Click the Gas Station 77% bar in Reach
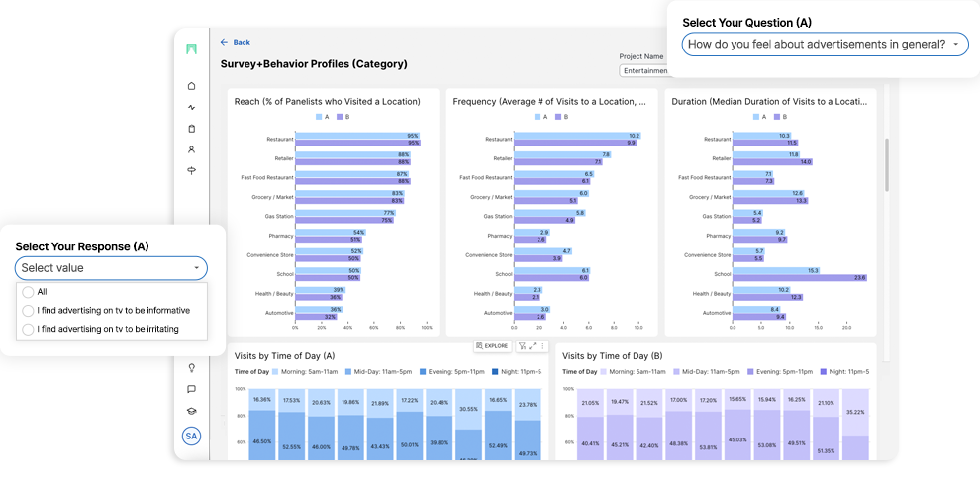This screenshot has height=487, width=980. click(x=345, y=213)
